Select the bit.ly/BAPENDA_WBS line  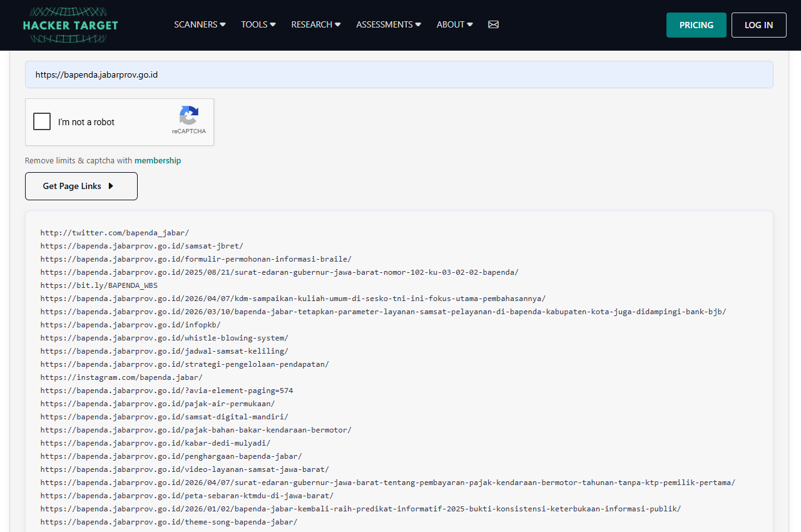point(99,285)
